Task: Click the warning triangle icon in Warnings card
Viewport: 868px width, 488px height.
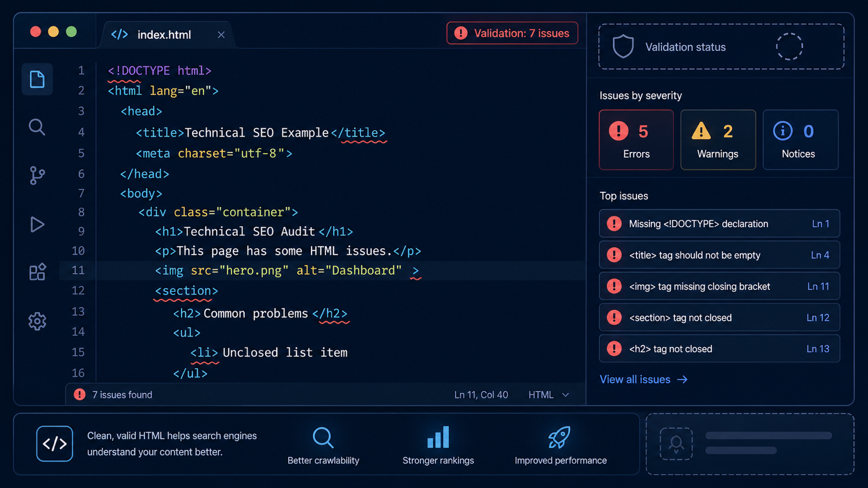Action: [x=701, y=131]
